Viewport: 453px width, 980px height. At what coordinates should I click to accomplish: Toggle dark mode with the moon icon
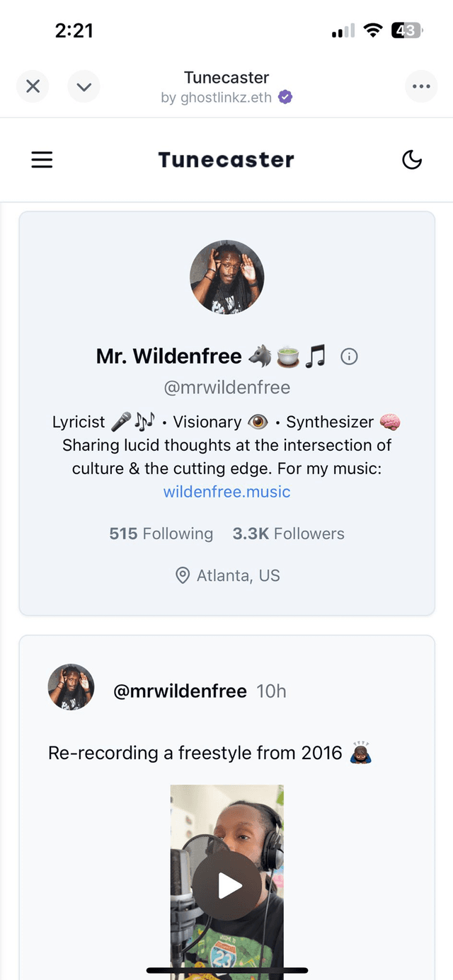[412, 159]
